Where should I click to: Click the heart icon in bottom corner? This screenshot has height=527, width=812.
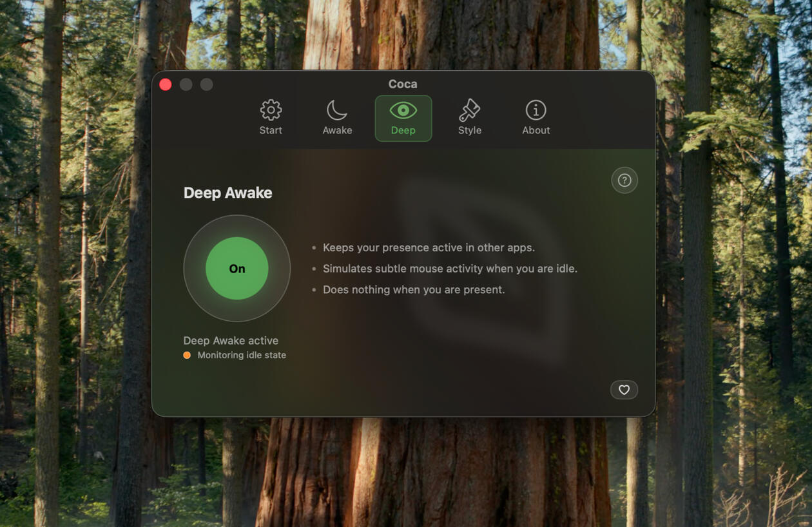pyautogui.click(x=624, y=390)
